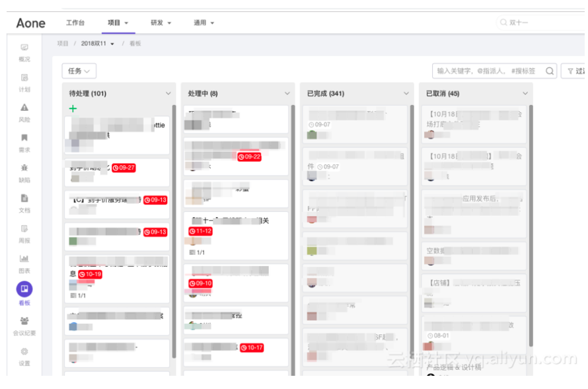This screenshot has height=389, width=588.
Task: Open the 设置 settings gear icon
Action: (x=24, y=351)
